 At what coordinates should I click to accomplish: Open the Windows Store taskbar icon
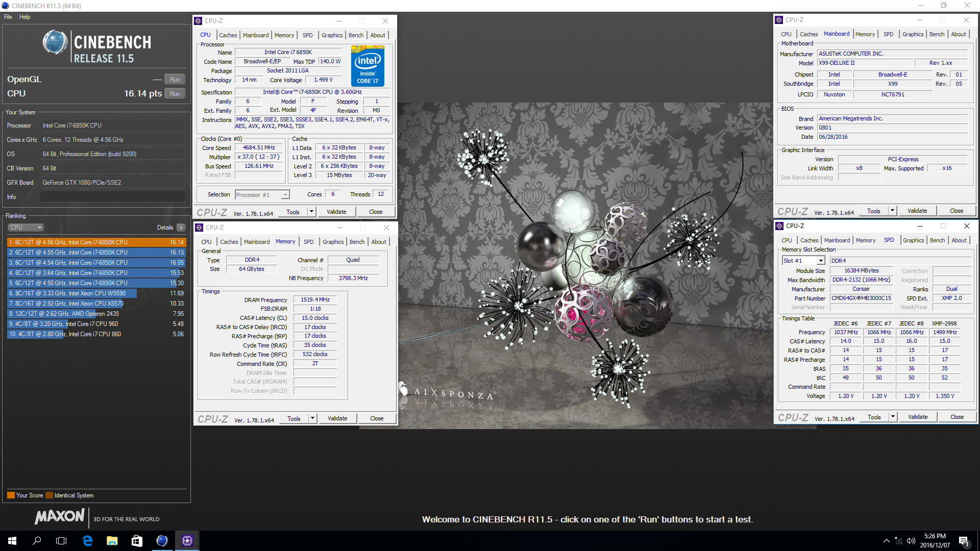click(137, 541)
